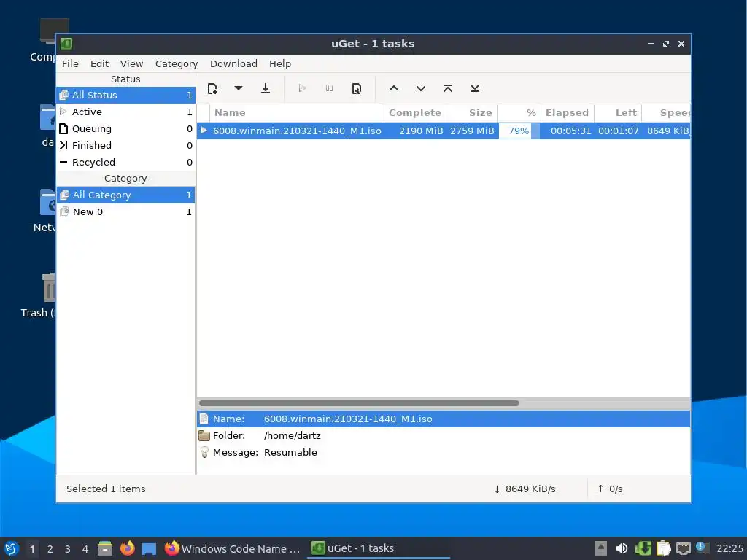
Task: Select the Finished status filter
Action: click(x=125, y=145)
